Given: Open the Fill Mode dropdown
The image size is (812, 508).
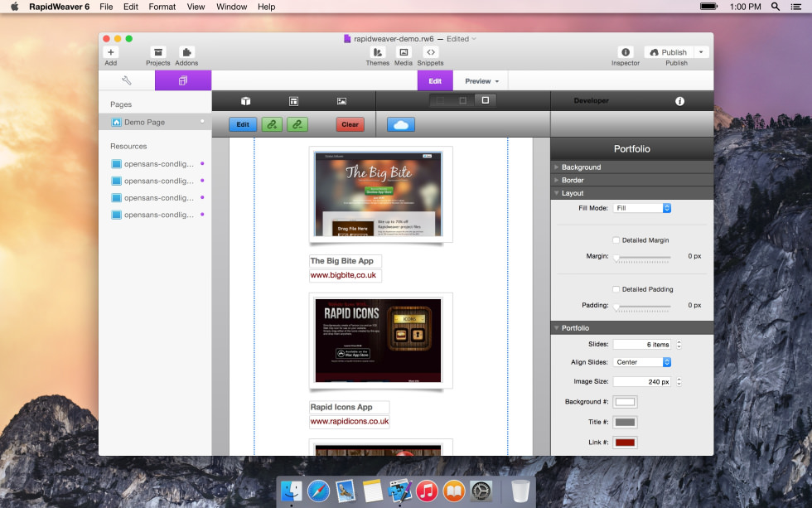Looking at the screenshot, I should (x=642, y=208).
